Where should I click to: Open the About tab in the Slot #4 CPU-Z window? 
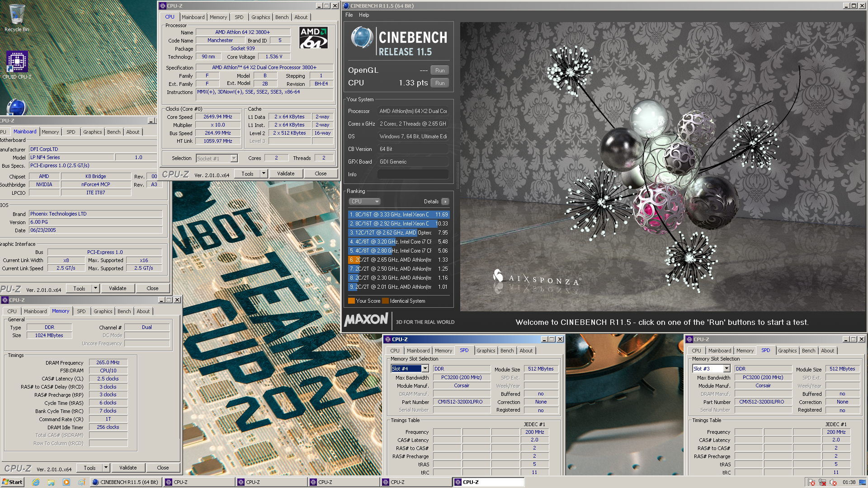tap(526, 351)
